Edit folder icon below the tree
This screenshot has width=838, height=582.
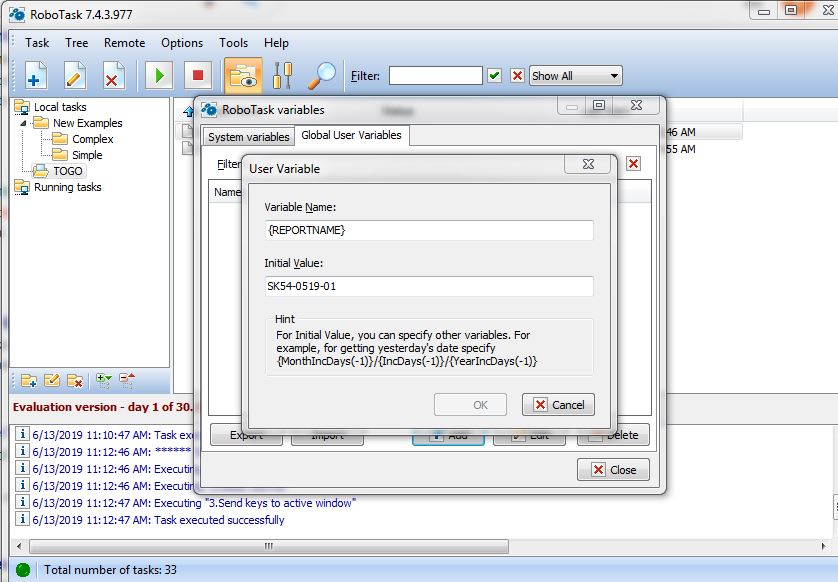point(52,381)
